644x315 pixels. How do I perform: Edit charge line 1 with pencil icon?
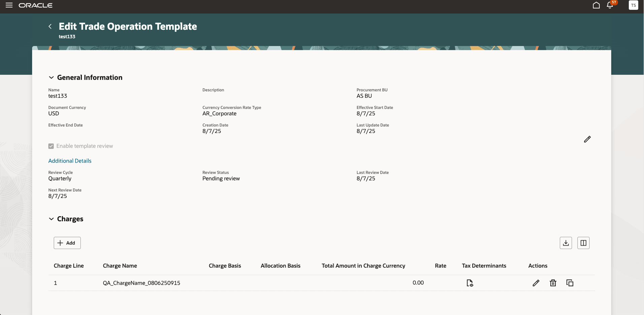click(536, 283)
